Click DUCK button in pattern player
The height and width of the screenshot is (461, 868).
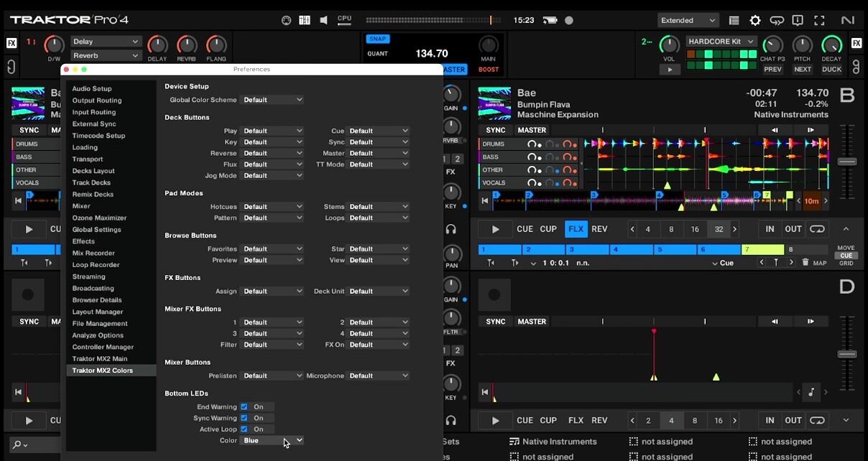tap(832, 70)
